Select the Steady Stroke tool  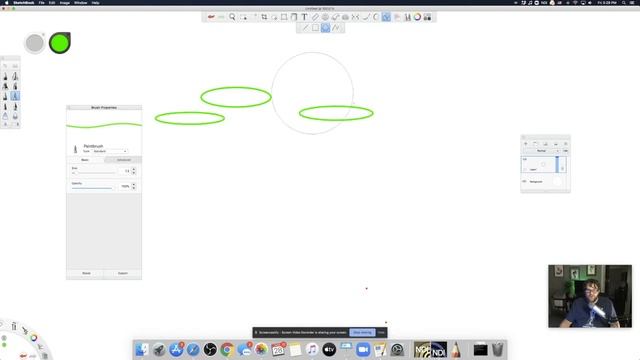(366, 17)
